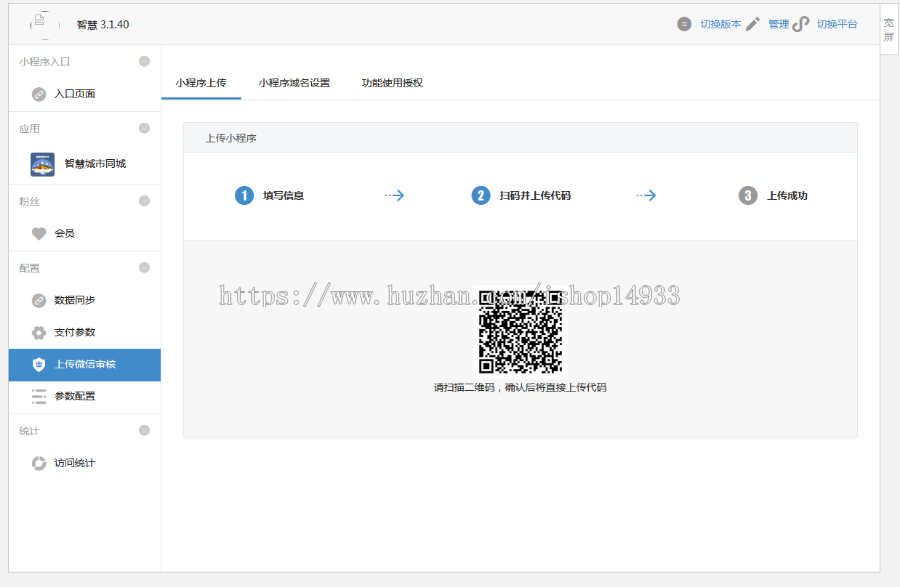Select the 小程序上传 tab

[201, 83]
